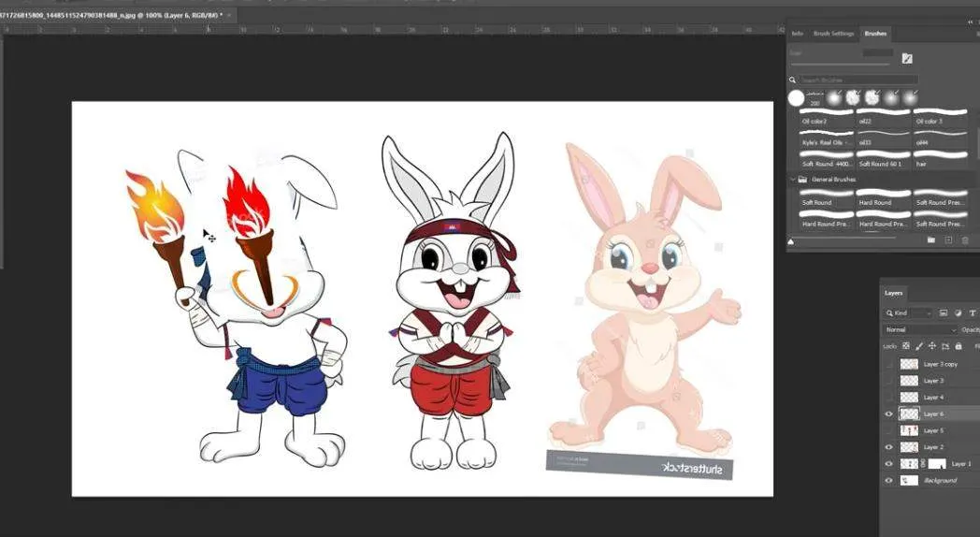Toggle prevent artboard auto-nesting lock icon
The height and width of the screenshot is (537, 980).
945,346
